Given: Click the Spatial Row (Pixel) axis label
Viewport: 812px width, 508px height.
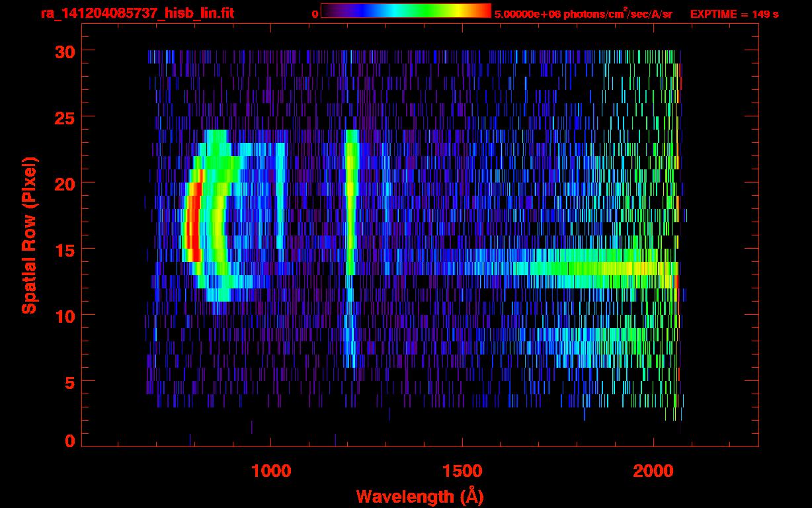Looking at the screenshot, I should point(28,235).
